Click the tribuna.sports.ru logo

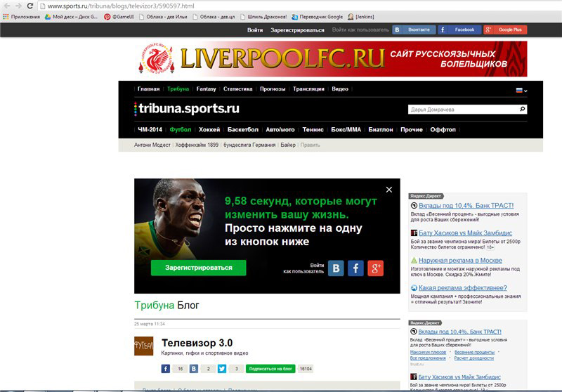click(187, 109)
